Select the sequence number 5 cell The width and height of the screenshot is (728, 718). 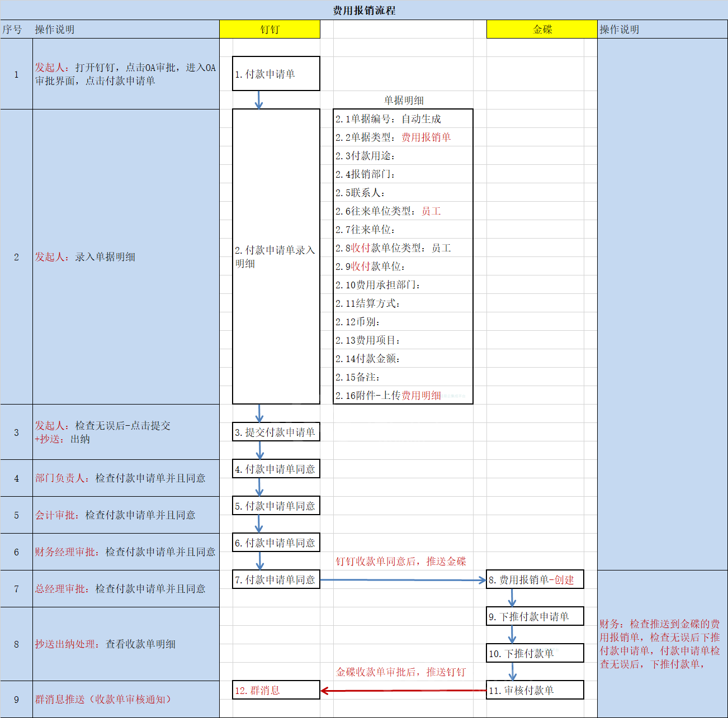[16, 515]
